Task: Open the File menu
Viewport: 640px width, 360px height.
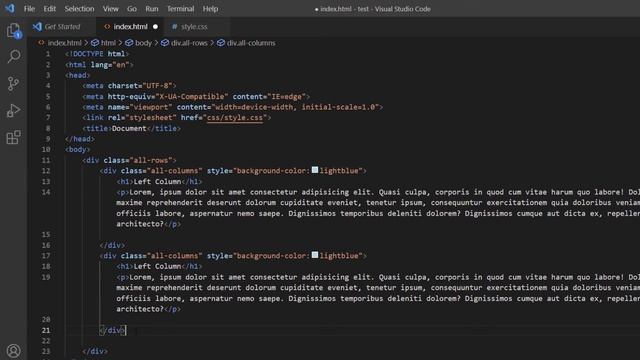Action: coord(29,9)
